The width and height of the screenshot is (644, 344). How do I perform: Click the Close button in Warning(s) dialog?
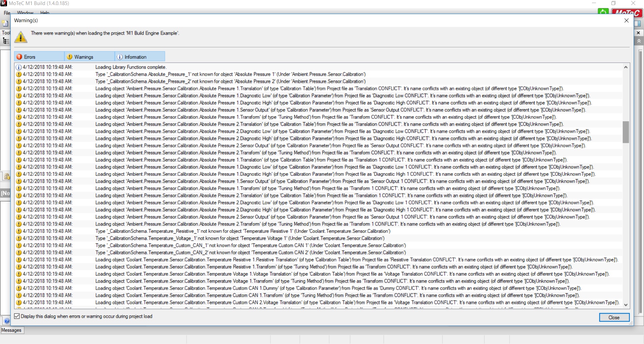click(x=614, y=317)
